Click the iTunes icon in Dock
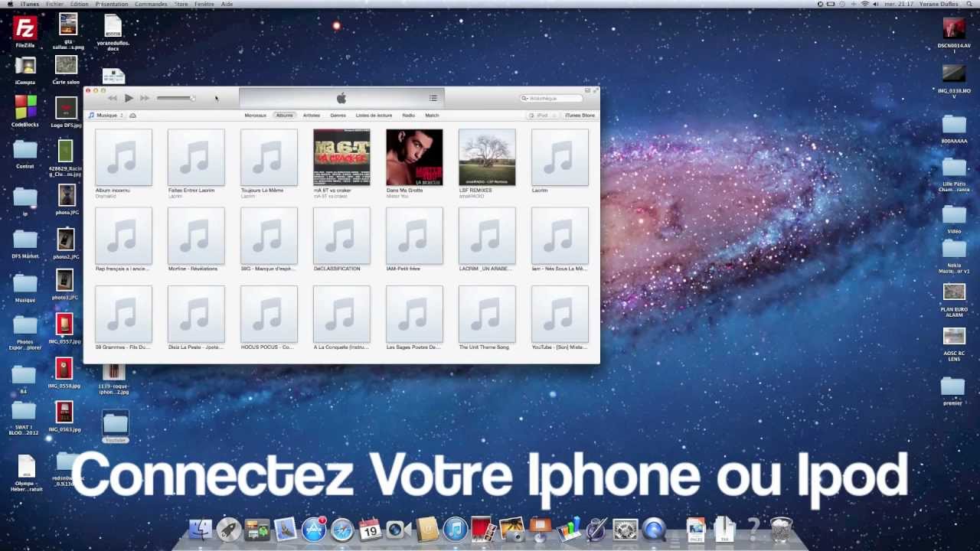The height and width of the screenshot is (551, 980). (455, 530)
